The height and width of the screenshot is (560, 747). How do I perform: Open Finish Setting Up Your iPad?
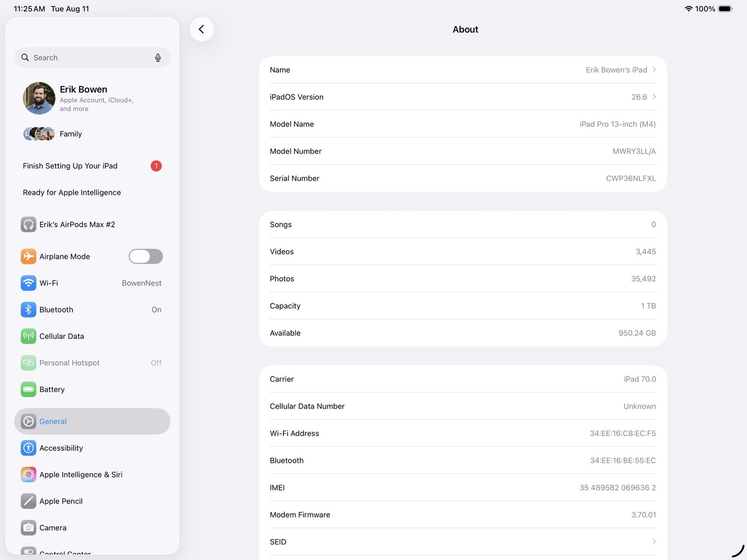[x=92, y=166]
